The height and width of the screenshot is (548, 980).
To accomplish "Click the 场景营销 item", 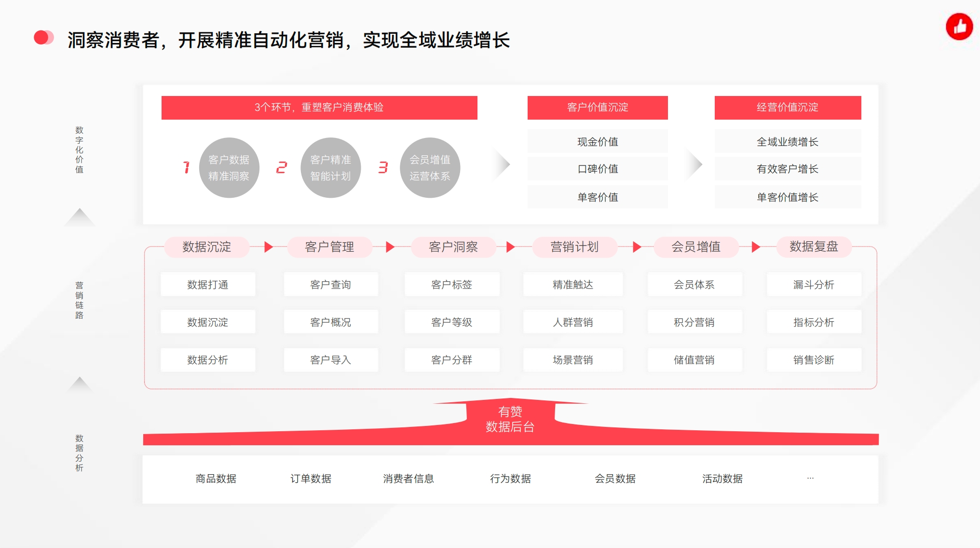I will click(573, 360).
